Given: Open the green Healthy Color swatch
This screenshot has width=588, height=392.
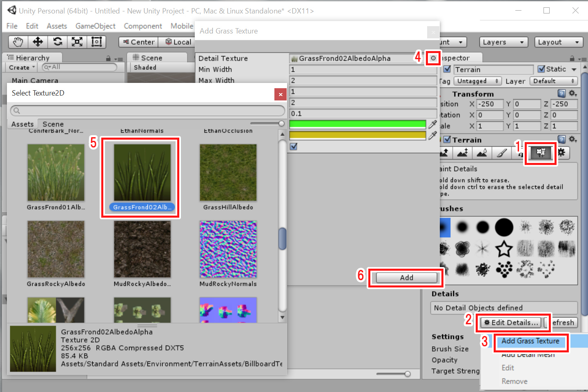Looking at the screenshot, I should pos(358,124).
